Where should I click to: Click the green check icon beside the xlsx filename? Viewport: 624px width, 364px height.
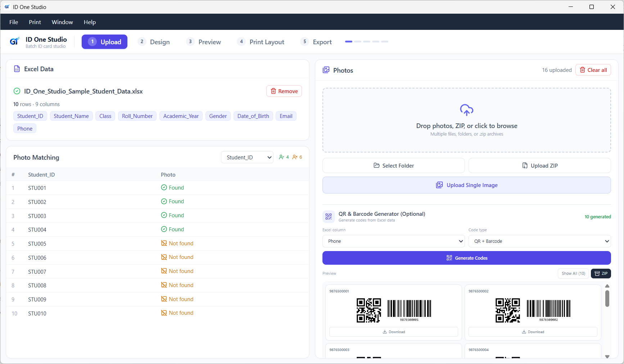coord(17,91)
